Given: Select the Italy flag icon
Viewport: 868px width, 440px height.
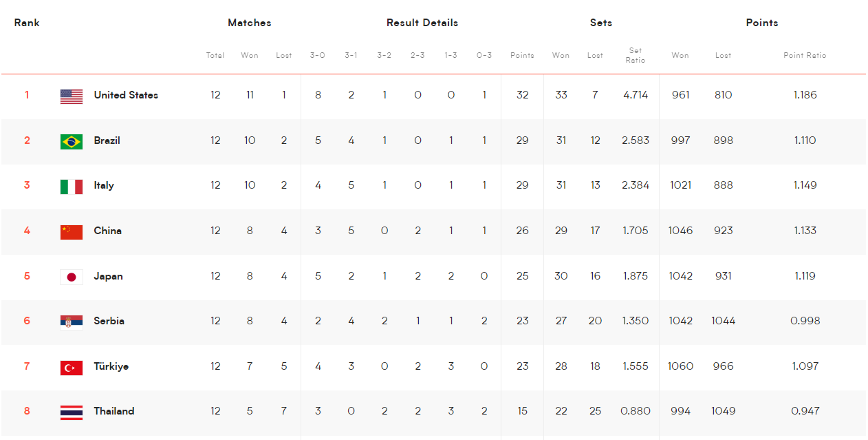Looking at the screenshot, I should [72, 187].
